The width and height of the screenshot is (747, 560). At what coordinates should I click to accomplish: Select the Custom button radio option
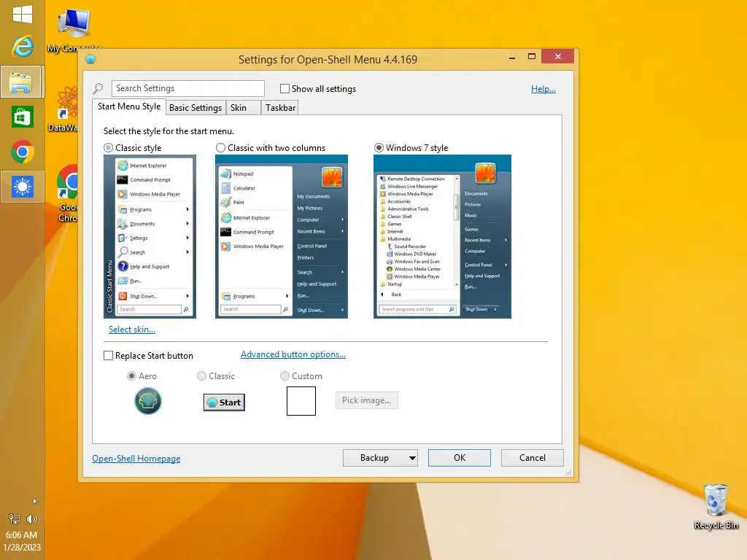tap(285, 376)
